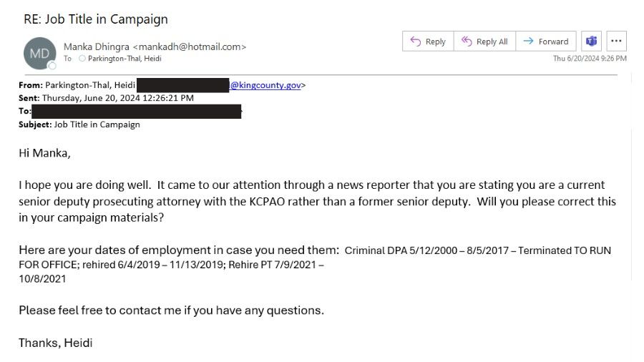The height and width of the screenshot is (362, 644).
Task: Click the 'Thanks, Heidi' signature line
Action: coord(55,343)
